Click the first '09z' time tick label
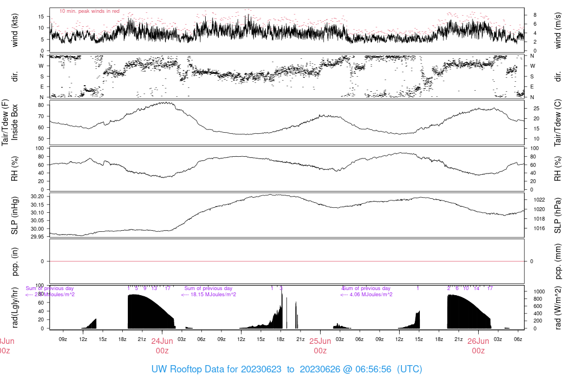The height and width of the screenshot is (392, 574). pyautogui.click(x=63, y=339)
